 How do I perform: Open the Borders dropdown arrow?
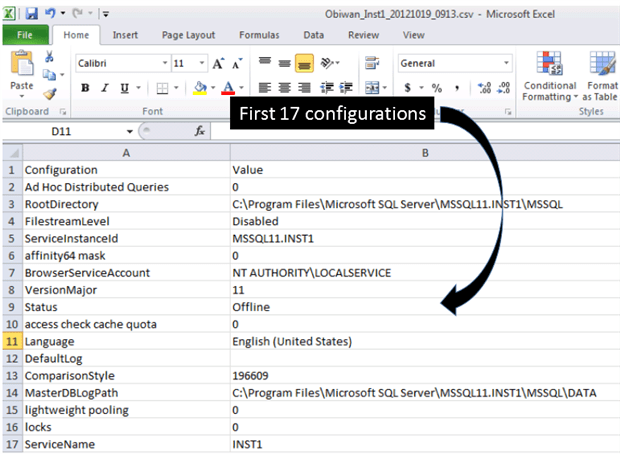coord(176,88)
